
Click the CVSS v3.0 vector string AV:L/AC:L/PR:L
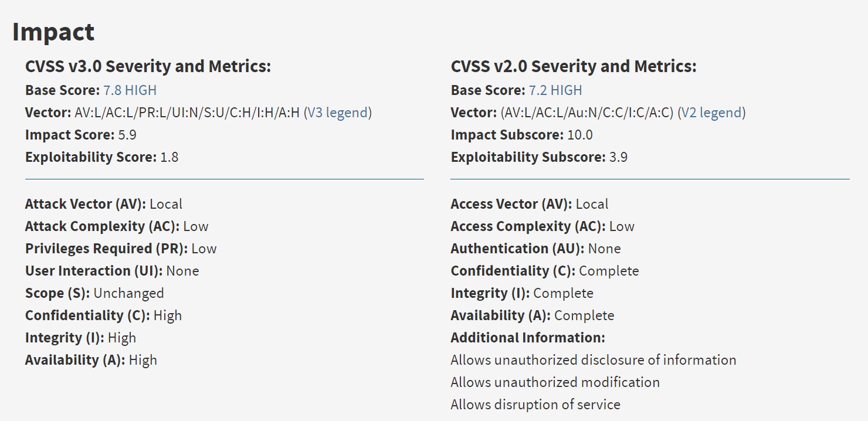pyautogui.click(x=187, y=113)
